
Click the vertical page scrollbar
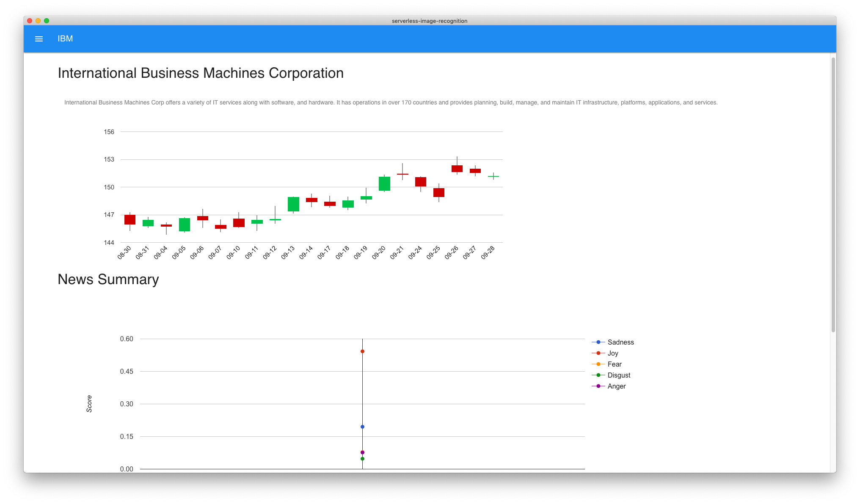coord(833,194)
